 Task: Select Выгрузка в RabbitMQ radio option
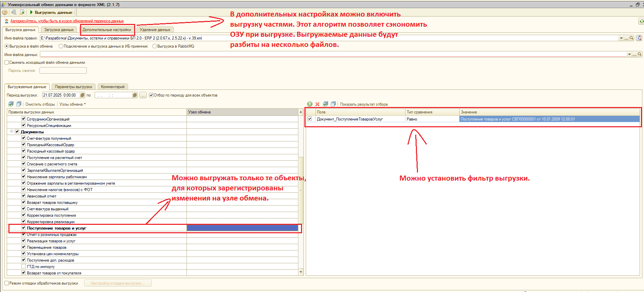point(154,46)
